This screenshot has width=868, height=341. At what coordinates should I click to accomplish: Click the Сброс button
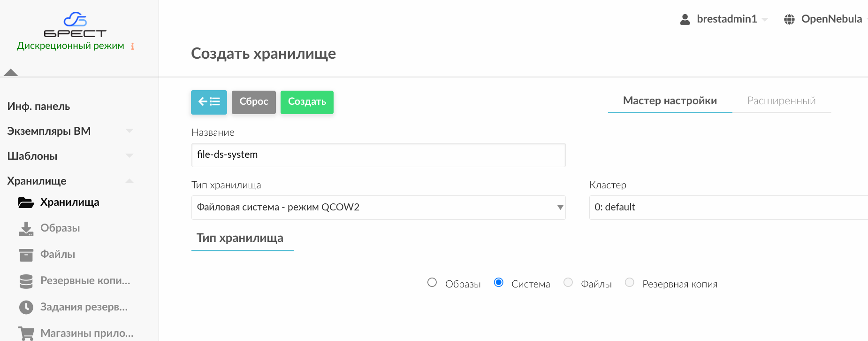(x=253, y=102)
